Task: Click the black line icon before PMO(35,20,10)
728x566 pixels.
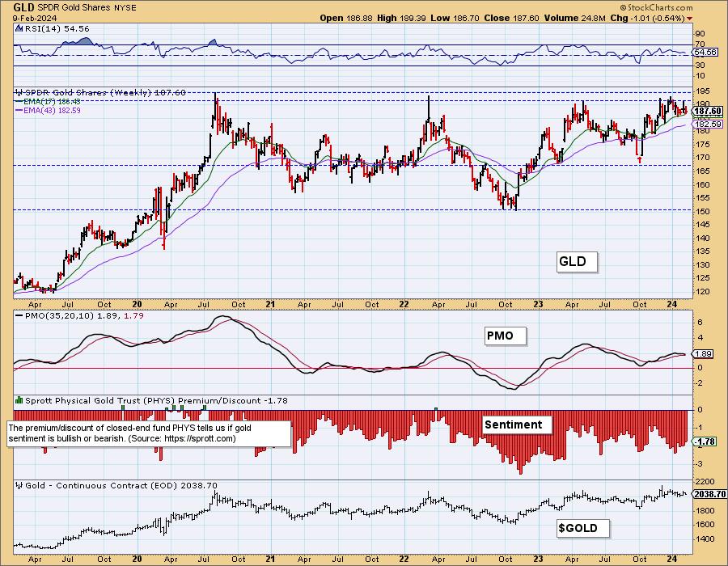Action: pos(19,315)
